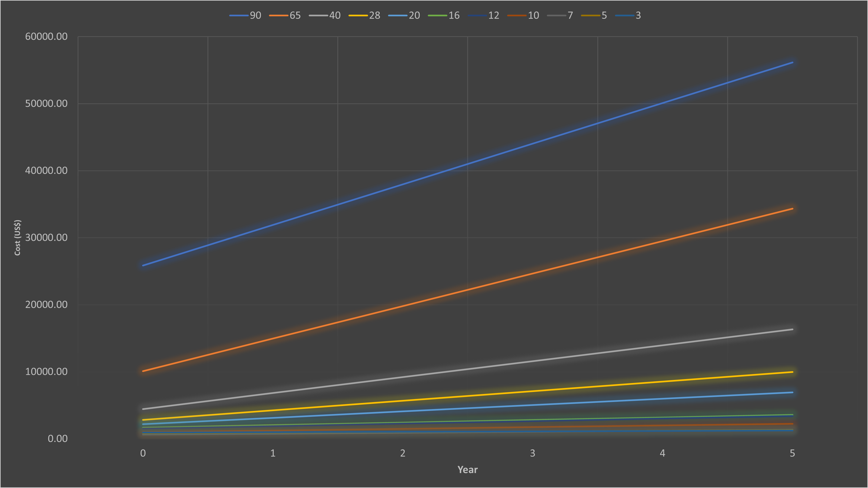Click year 5 horizontal axis label

792,453
